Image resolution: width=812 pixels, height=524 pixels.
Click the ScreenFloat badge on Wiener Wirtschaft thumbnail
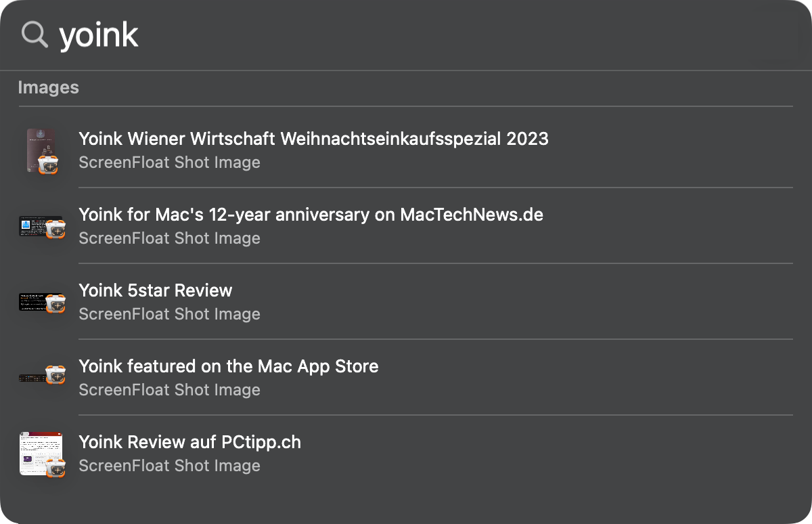point(49,165)
